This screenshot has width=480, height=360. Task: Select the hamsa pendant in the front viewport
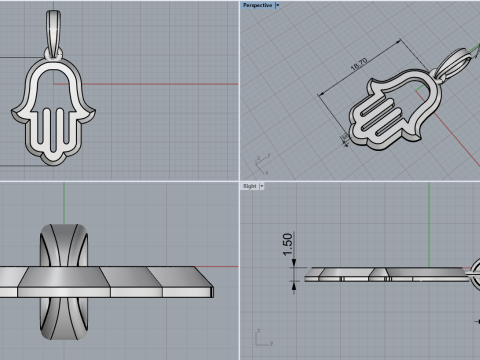click(53, 112)
